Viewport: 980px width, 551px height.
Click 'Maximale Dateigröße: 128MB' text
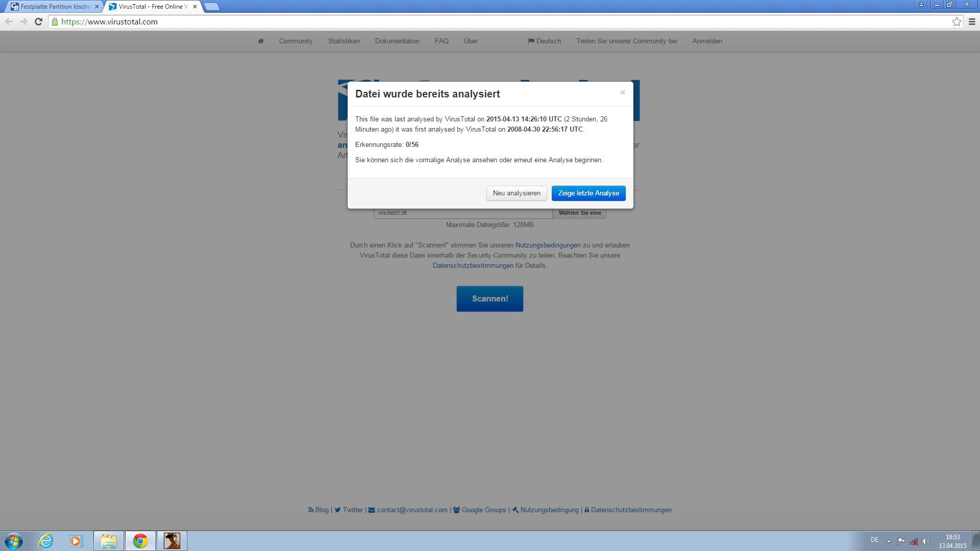(x=489, y=225)
